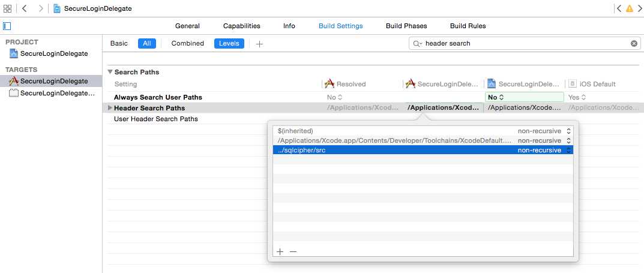The image size is (644, 273).
Task: Toggle the project and targets list sidebar
Action: click(x=7, y=26)
